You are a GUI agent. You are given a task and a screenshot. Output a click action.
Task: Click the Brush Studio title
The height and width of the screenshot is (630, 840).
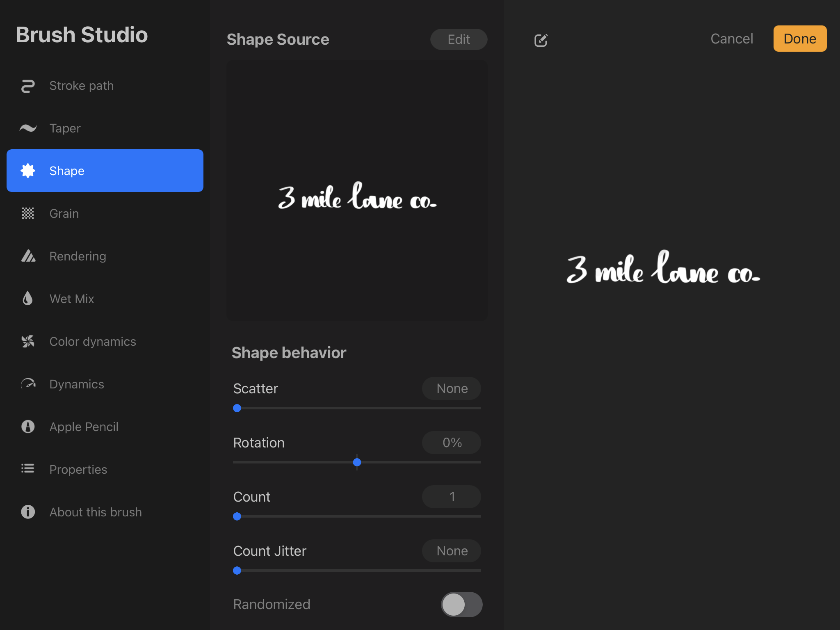tap(82, 34)
